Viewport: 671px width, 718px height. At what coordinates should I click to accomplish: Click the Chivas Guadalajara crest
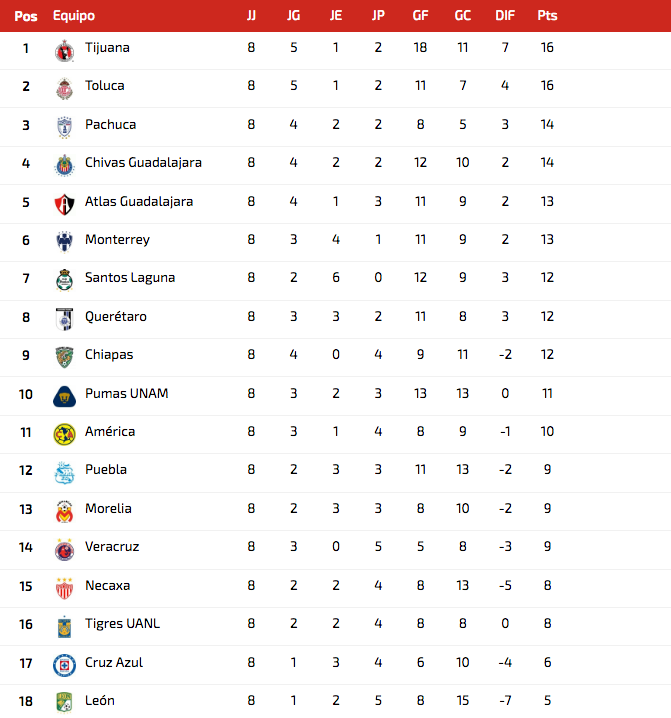(64, 165)
